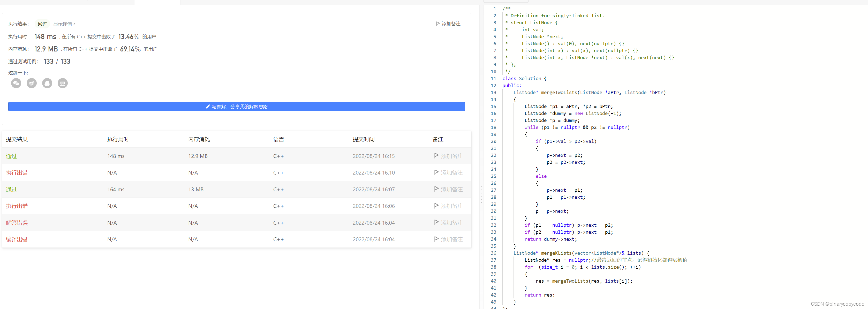Click the 13.46% runtime percentile value
Image resolution: width=868 pixels, height=309 pixels.
[x=129, y=36]
